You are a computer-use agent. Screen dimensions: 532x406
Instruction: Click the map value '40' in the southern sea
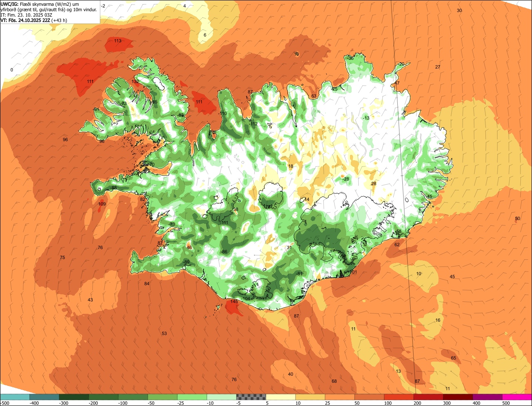[x=291, y=374]
